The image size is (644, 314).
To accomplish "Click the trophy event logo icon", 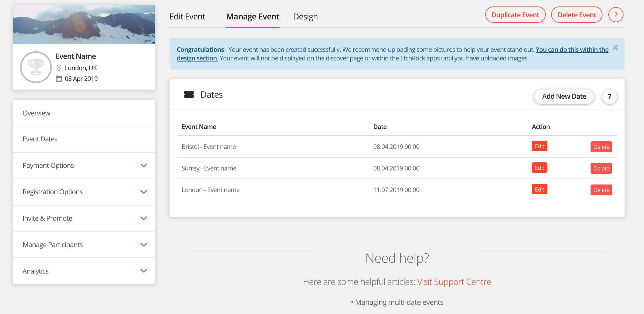I will click(x=36, y=67).
